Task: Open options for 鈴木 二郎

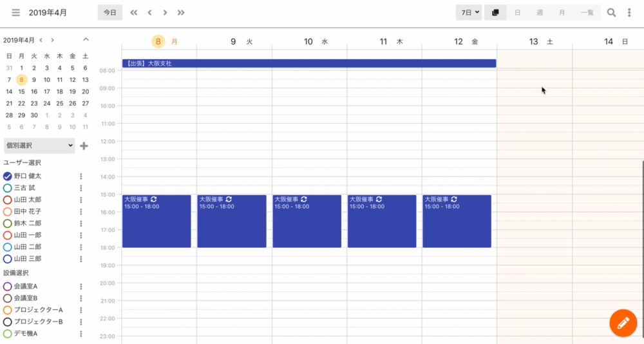Action: [81, 224]
